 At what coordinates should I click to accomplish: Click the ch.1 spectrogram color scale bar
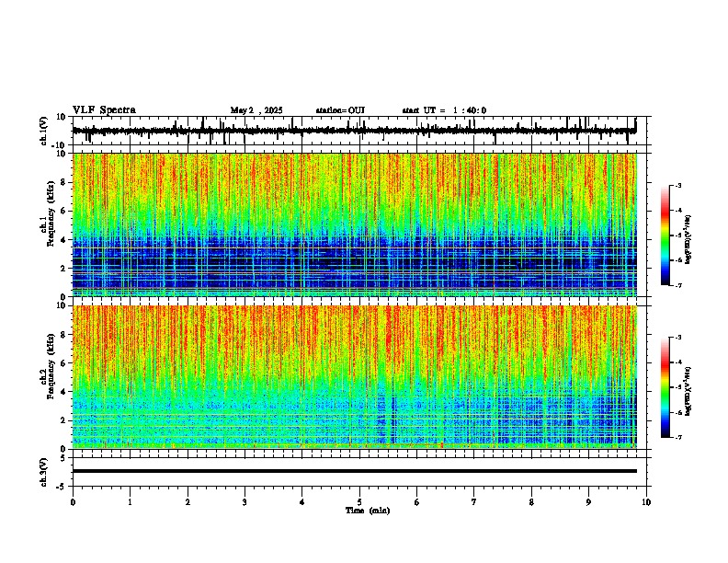click(665, 236)
